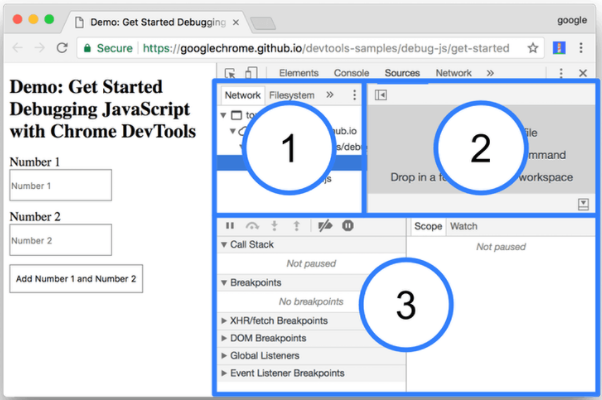Bookmark the page with star icon

(x=533, y=48)
